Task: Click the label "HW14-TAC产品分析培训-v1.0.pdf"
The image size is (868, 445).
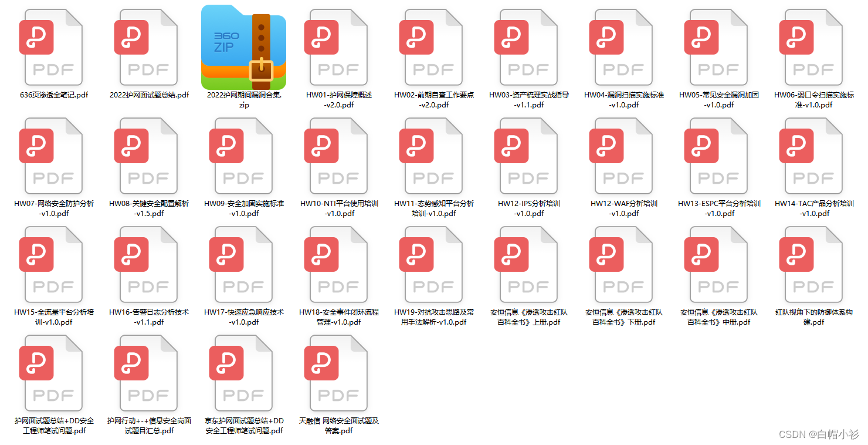Action: (x=814, y=208)
